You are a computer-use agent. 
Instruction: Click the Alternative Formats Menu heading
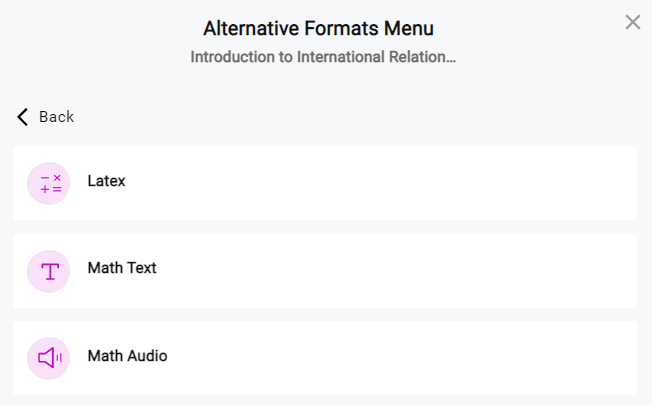coord(319,28)
